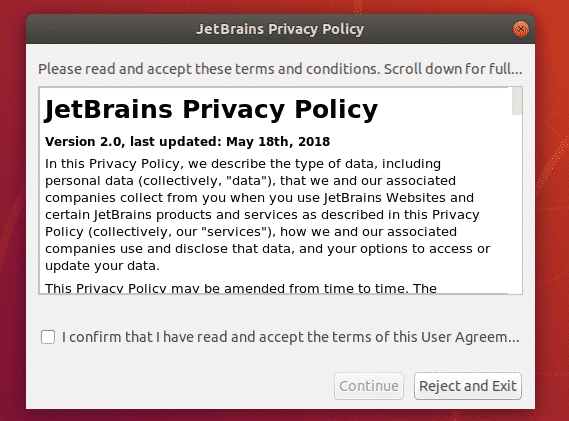
Task: Click the 'Please read and accept these terms' instruction
Action: coord(280,69)
